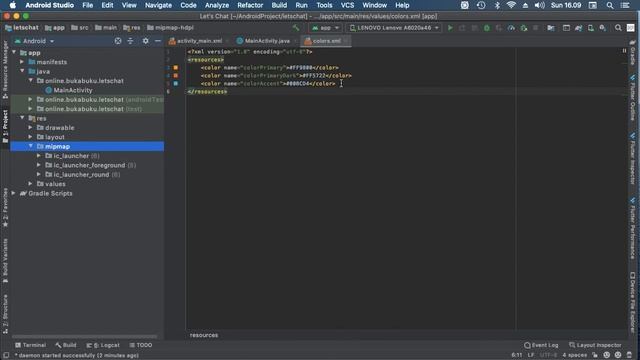The height and width of the screenshot is (360, 640).
Task: Expand ic_launcher_foreground group
Action: click(39, 165)
